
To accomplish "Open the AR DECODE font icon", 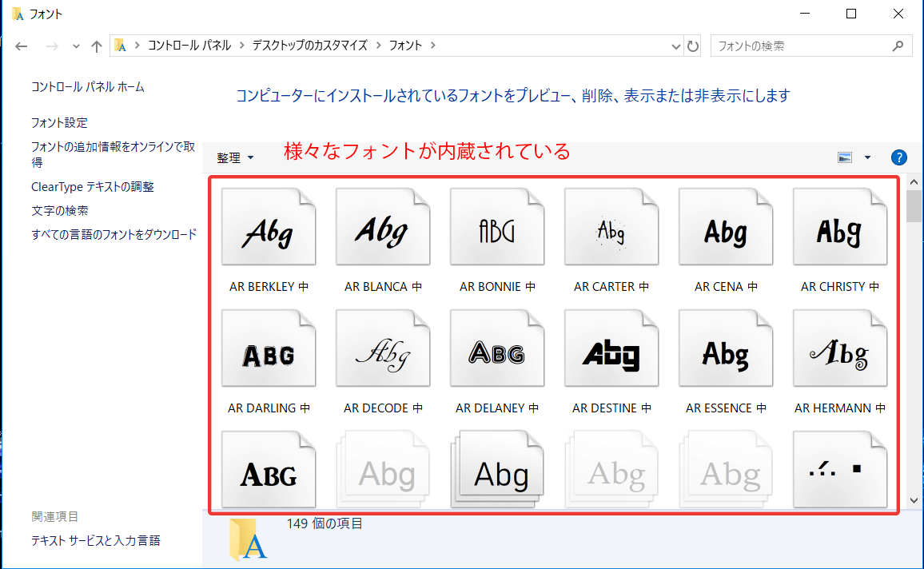I will (383, 352).
